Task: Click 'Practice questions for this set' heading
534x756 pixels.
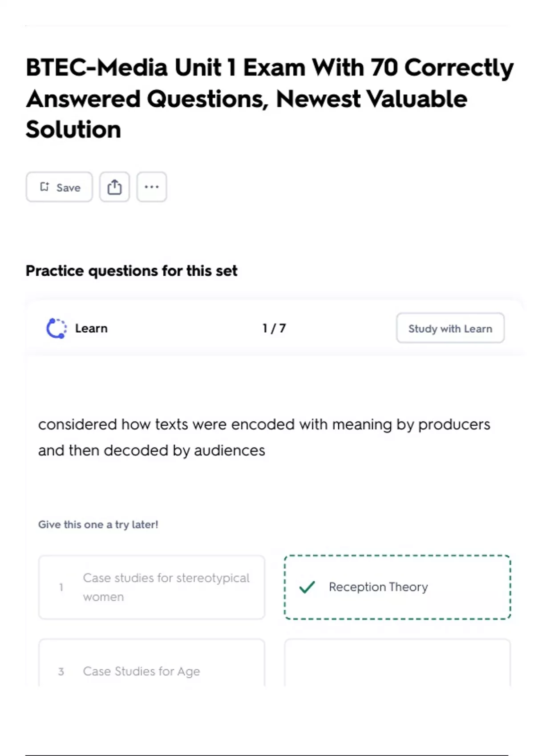Action: [x=132, y=270]
